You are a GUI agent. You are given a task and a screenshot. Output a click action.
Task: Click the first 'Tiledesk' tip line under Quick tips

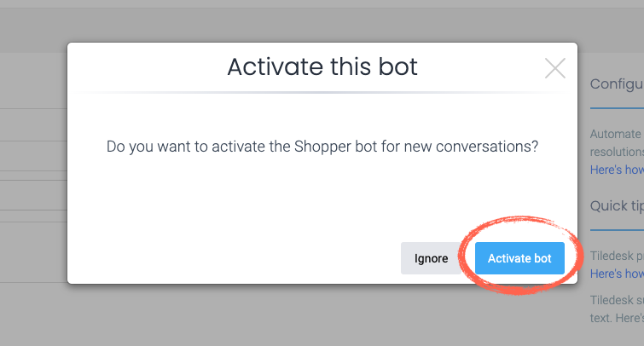click(617, 256)
